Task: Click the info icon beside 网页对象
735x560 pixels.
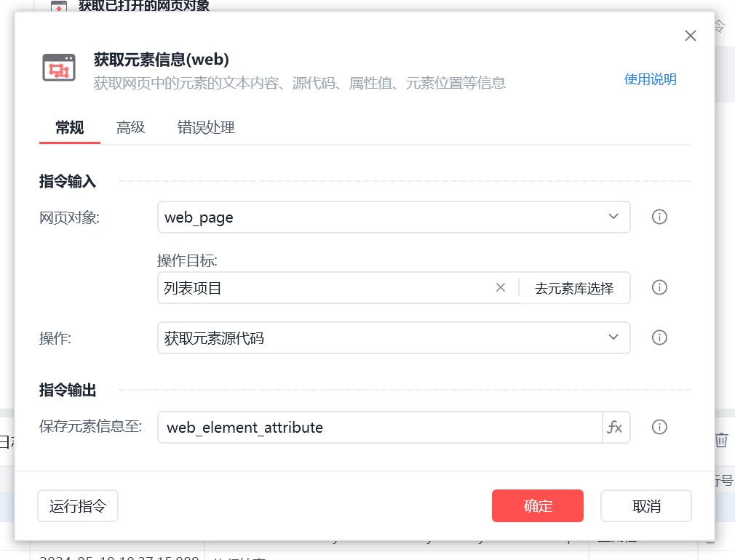Action: (x=659, y=217)
